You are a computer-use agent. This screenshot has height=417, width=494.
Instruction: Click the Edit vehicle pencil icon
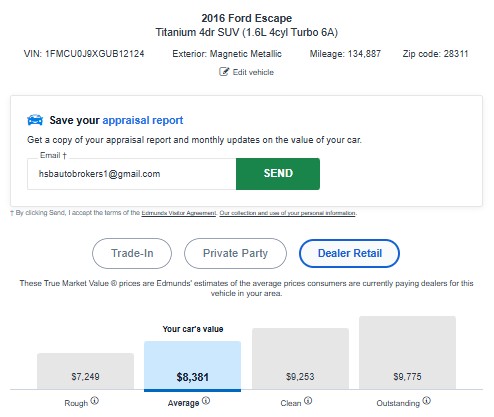tap(224, 72)
